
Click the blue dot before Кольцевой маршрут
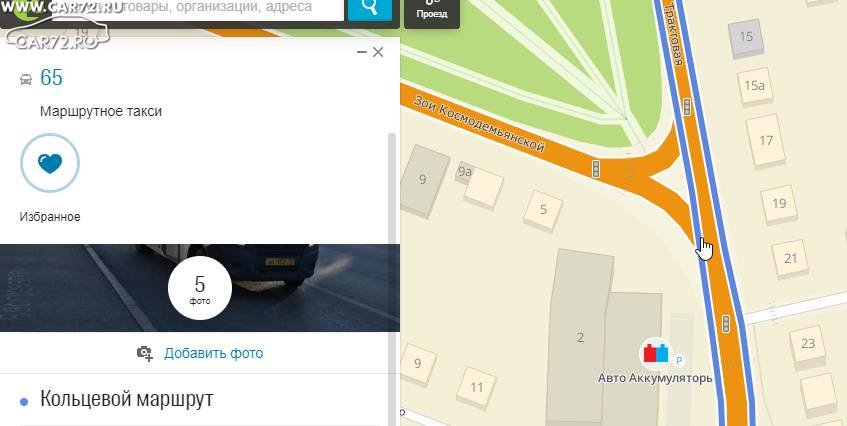pyautogui.click(x=24, y=402)
